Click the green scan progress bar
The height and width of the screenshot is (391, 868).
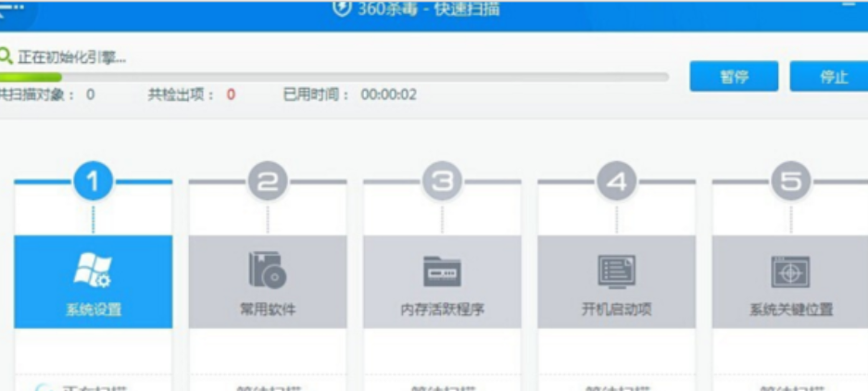31,77
